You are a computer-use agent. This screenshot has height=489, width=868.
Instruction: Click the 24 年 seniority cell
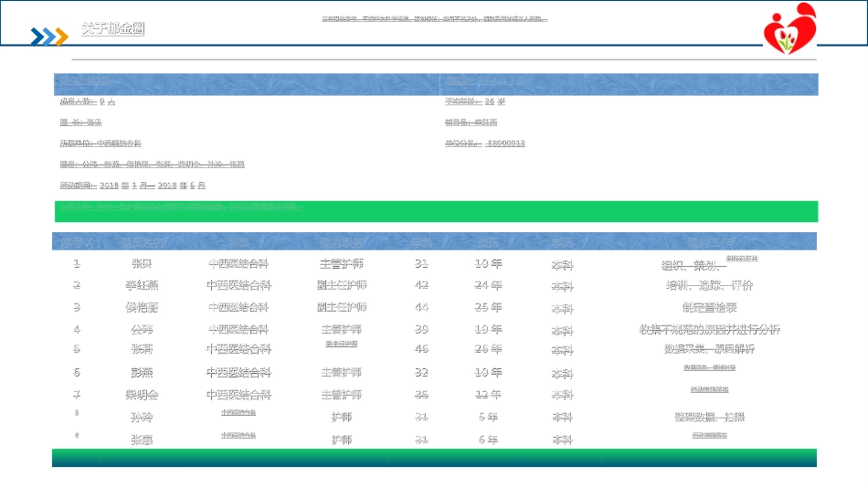pyautogui.click(x=488, y=285)
